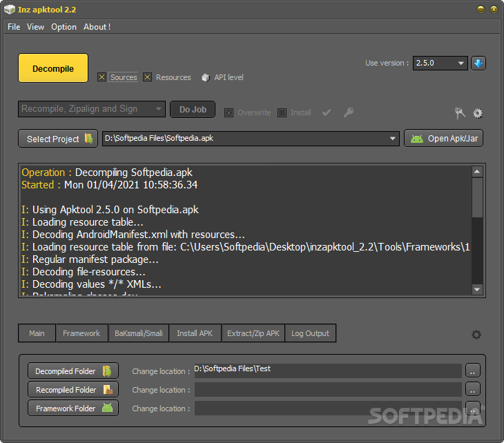504x443 pixels.
Task: Toggle the Overwrite checkbox
Action: click(x=229, y=112)
